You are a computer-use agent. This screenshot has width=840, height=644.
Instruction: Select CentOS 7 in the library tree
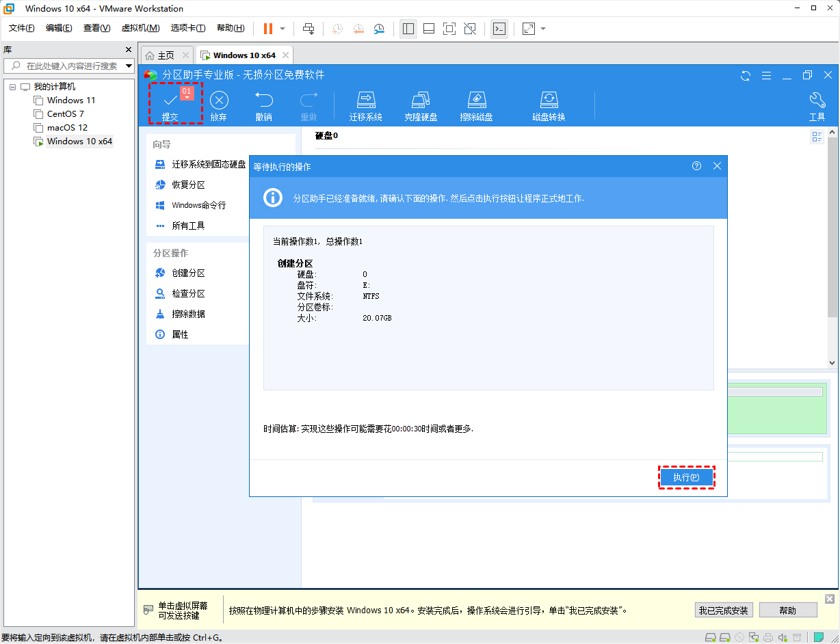(65, 114)
